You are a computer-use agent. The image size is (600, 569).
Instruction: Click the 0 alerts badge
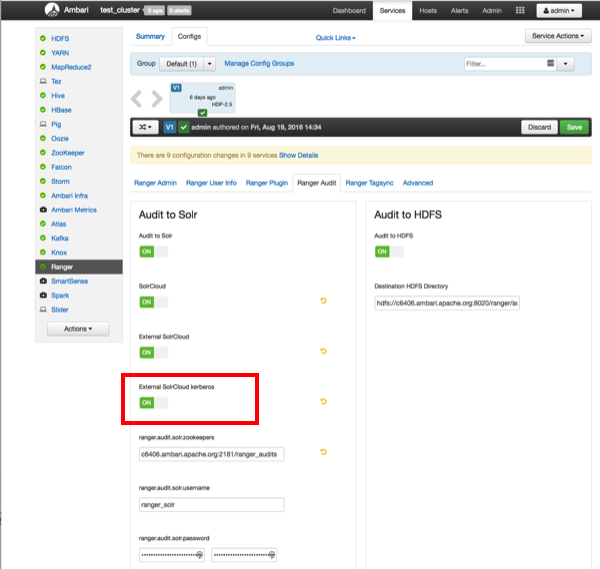point(179,10)
